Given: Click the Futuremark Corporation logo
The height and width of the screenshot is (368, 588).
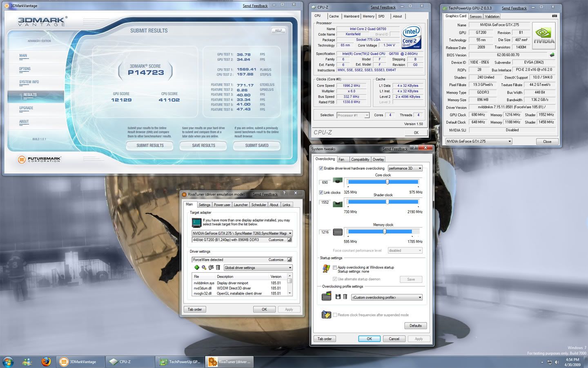Looking at the screenshot, I should point(39,159).
